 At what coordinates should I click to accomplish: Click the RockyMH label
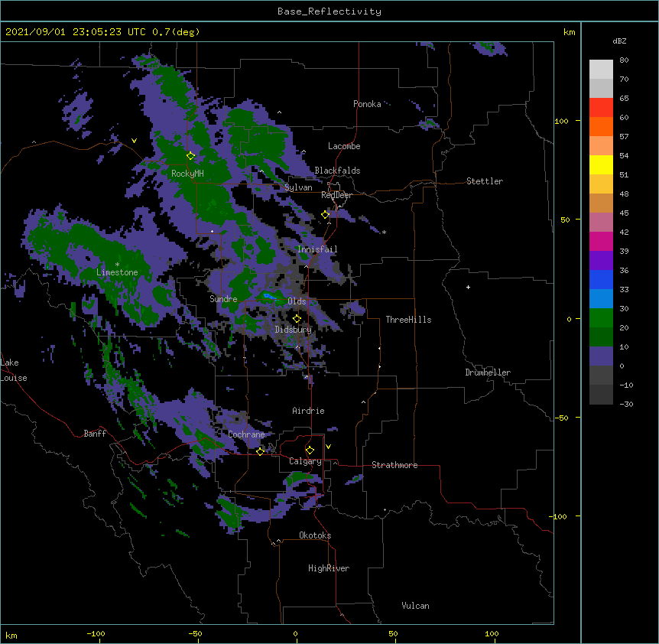tap(187, 173)
